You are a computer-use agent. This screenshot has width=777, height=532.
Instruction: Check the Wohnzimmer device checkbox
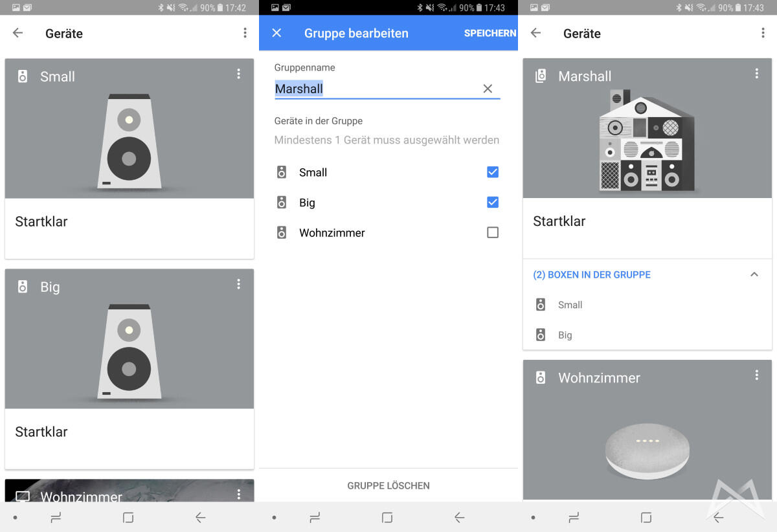click(493, 232)
